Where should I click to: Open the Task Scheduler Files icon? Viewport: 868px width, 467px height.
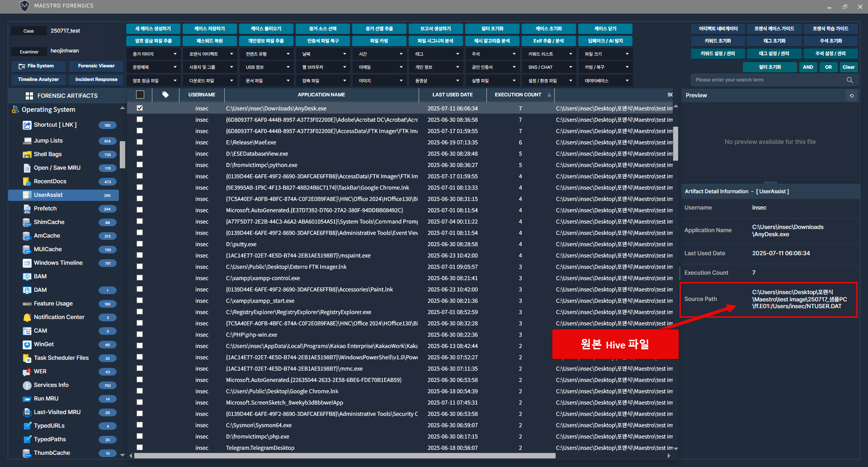[x=27, y=358]
